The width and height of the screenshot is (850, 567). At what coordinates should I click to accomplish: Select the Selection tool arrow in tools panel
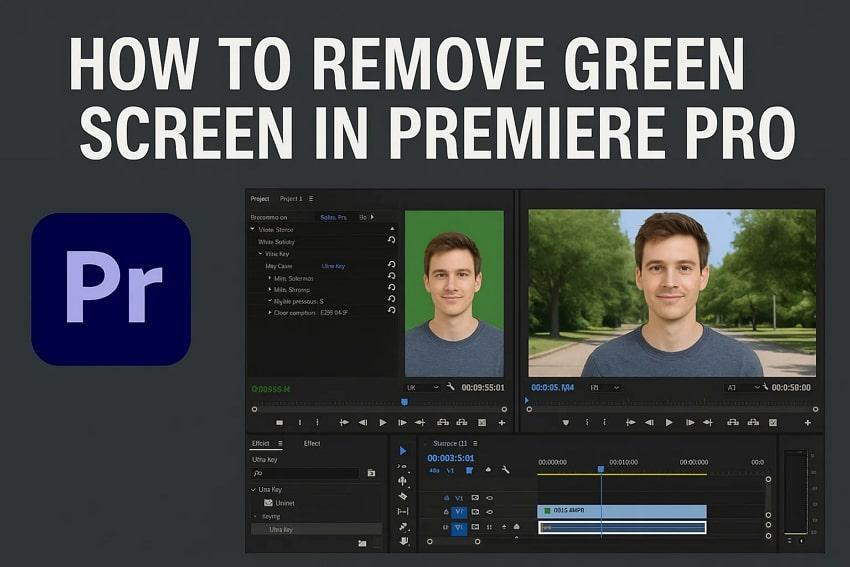(x=403, y=450)
